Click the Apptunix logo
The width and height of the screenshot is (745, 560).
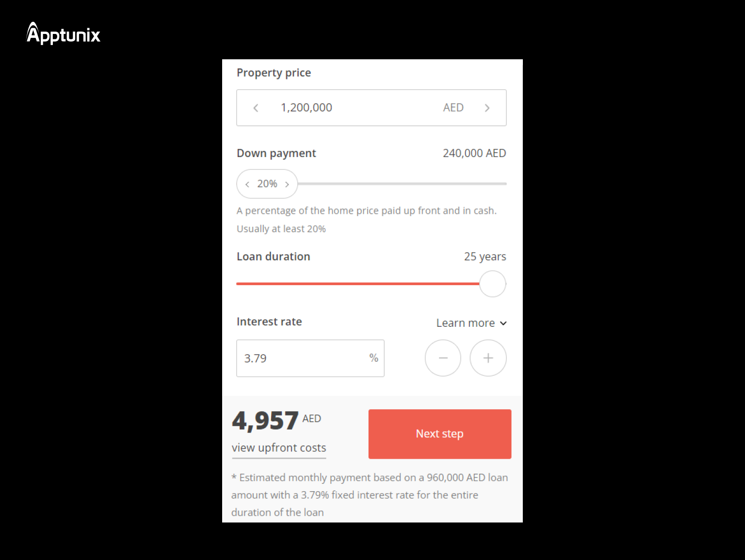(x=63, y=33)
